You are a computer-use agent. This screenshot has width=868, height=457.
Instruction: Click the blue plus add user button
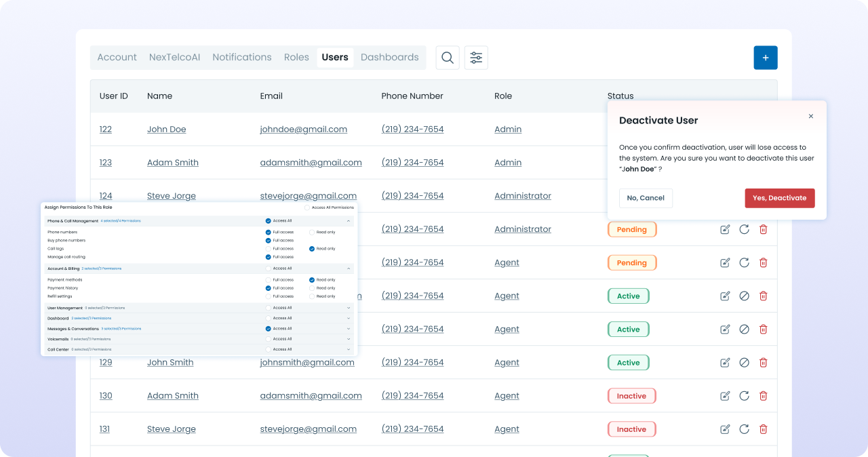pyautogui.click(x=765, y=58)
